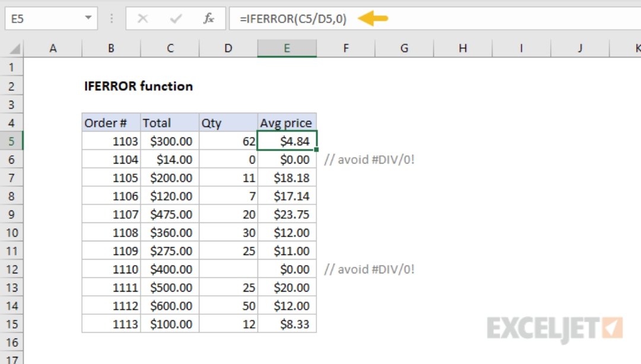
Task: Click the Exceljet logo watermark
Action: pyautogui.click(x=554, y=328)
